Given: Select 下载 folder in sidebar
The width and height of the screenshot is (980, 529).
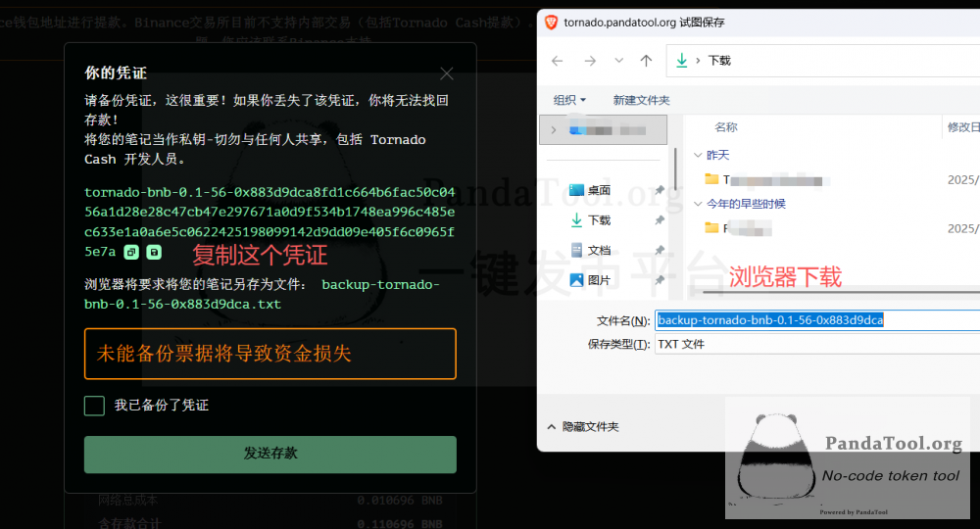Looking at the screenshot, I should pyautogui.click(x=599, y=220).
